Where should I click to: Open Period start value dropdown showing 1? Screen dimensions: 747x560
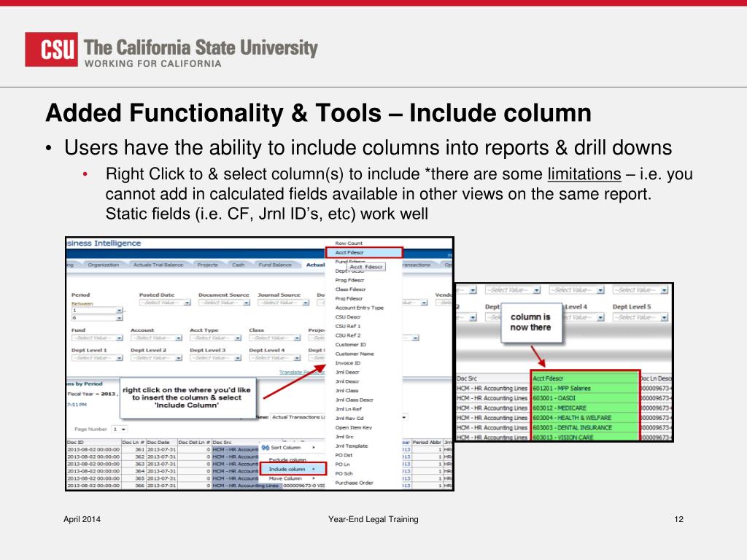pos(97,311)
